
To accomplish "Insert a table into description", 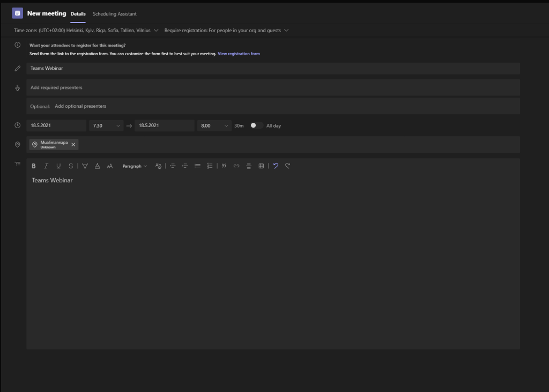I will pos(261,166).
